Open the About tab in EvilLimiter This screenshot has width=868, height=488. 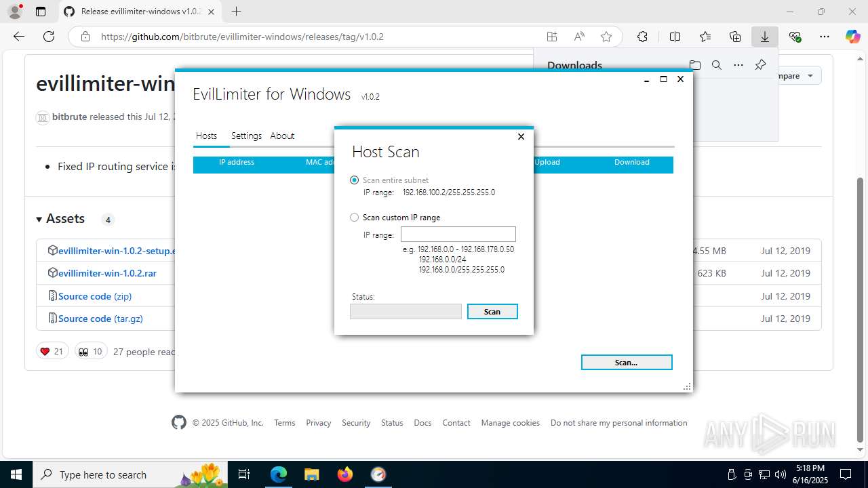point(282,136)
